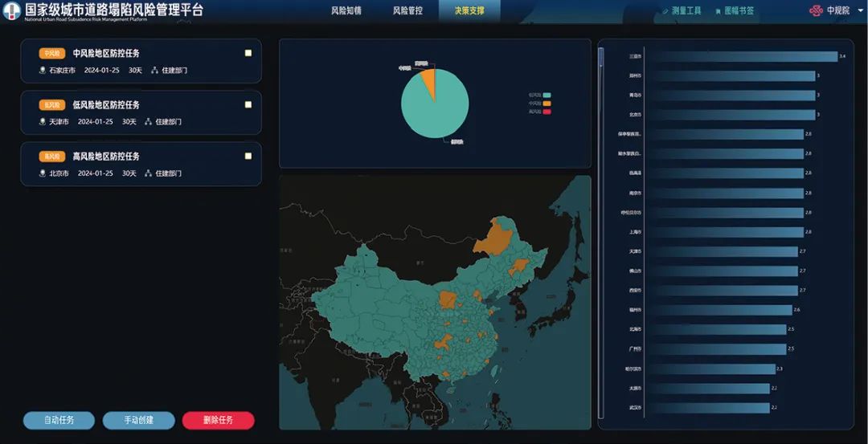Screen dimensions: 868x444
Task: Check the 中风险地区防控任务 checkbox
Action: click(248, 53)
